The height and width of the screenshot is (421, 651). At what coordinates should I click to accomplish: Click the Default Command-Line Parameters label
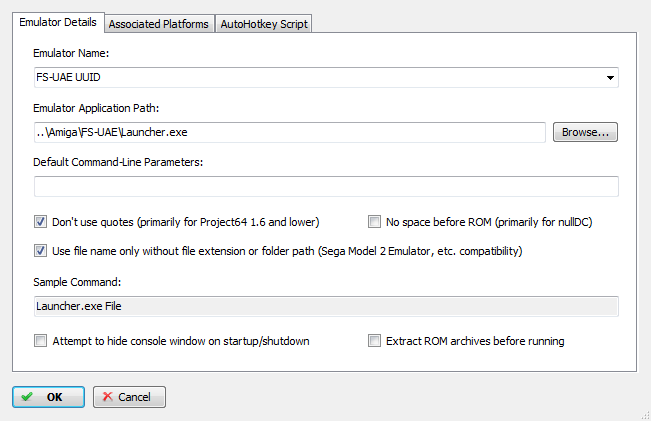click(118, 162)
